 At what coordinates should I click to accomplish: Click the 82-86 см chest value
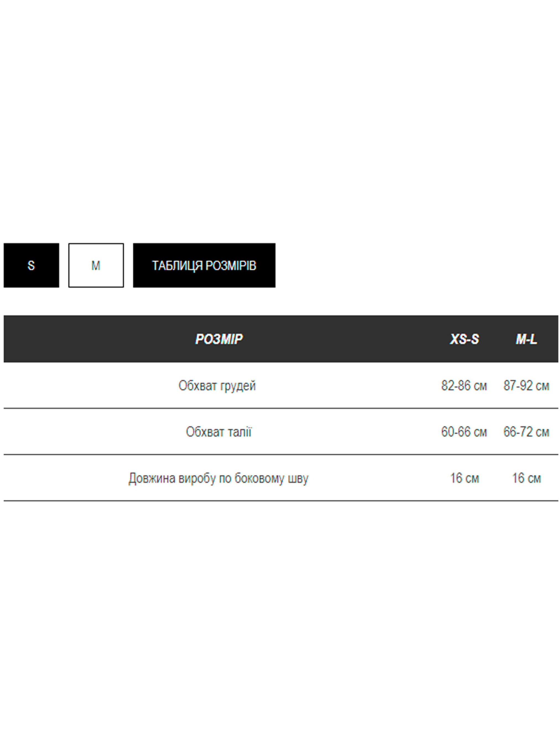(x=464, y=386)
